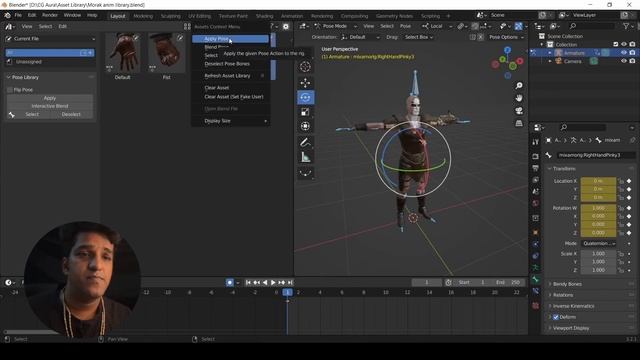Click the asset display mode grid icon
This screenshot has height=360, width=640.
(x=187, y=27)
